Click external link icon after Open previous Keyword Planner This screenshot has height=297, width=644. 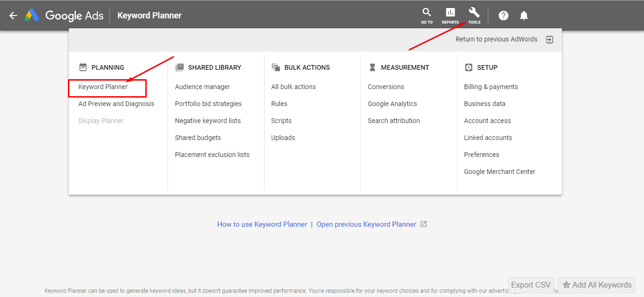[424, 224]
